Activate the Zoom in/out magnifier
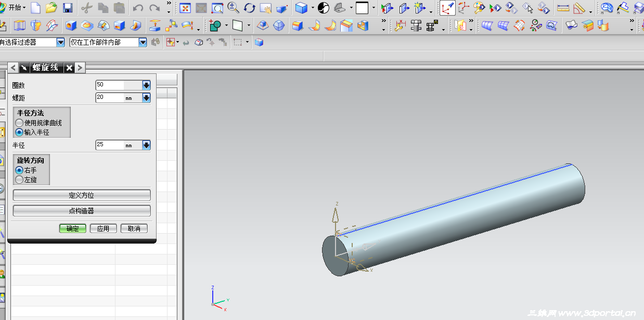This screenshot has width=644, height=320. (233, 8)
